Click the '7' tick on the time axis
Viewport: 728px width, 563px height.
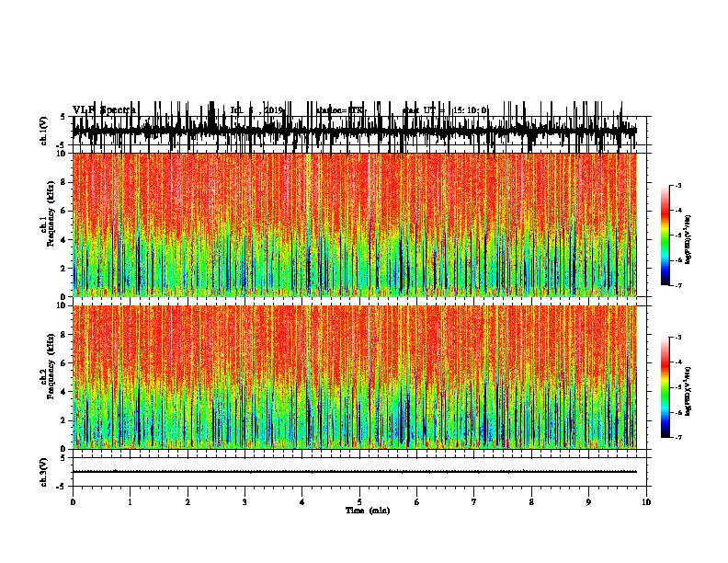[474, 502]
